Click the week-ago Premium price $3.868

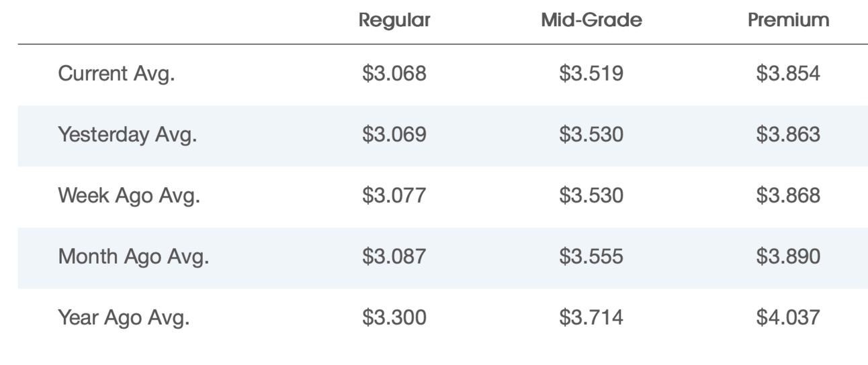(788, 196)
